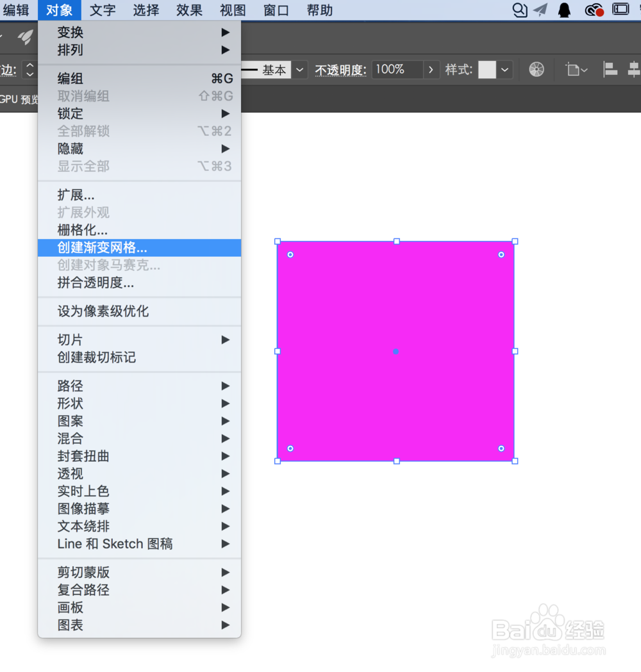Expand the 路径 submenu
This screenshot has height=672, width=641.
(70, 386)
